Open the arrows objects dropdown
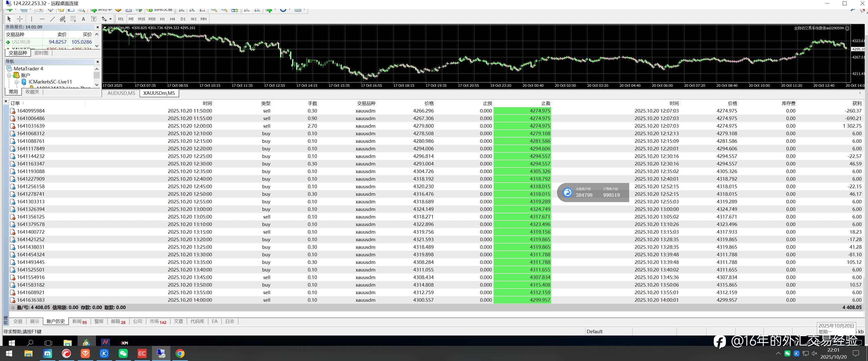This screenshot has height=361, width=868. (x=110, y=19)
